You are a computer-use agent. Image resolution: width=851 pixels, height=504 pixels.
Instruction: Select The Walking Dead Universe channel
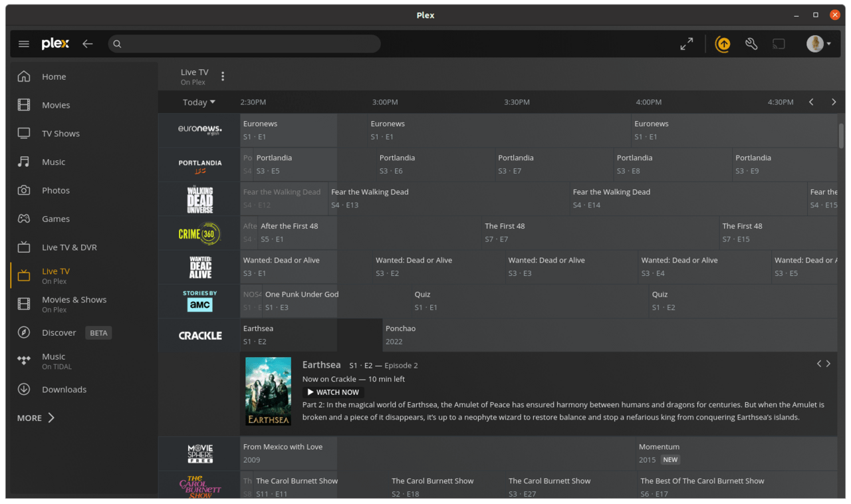[x=199, y=199]
